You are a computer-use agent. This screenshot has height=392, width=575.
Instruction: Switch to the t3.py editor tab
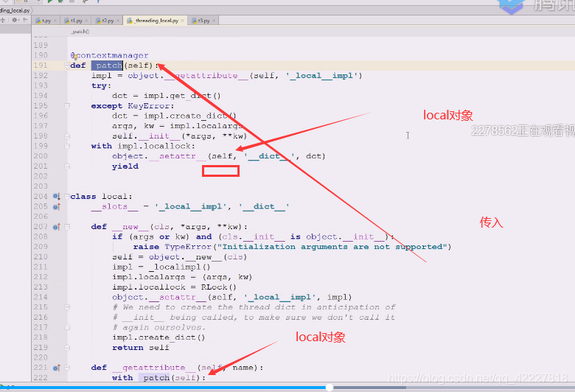[203, 21]
